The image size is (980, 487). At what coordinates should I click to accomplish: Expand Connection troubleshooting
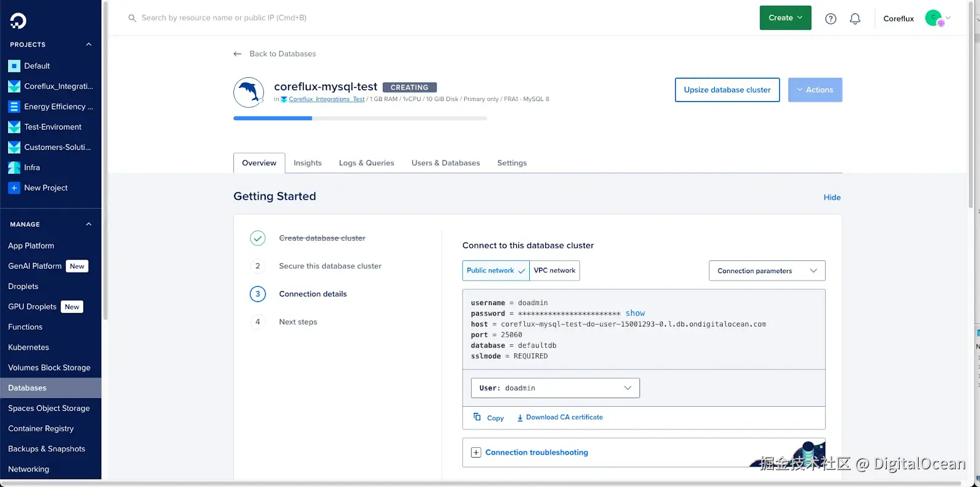[537, 453]
